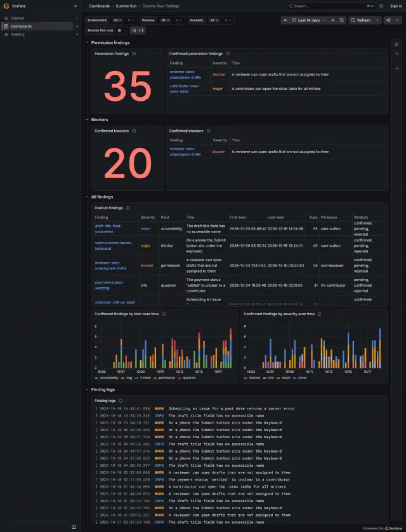Zoom out the time range
The width and height of the screenshot is (406, 532).
click(x=341, y=20)
